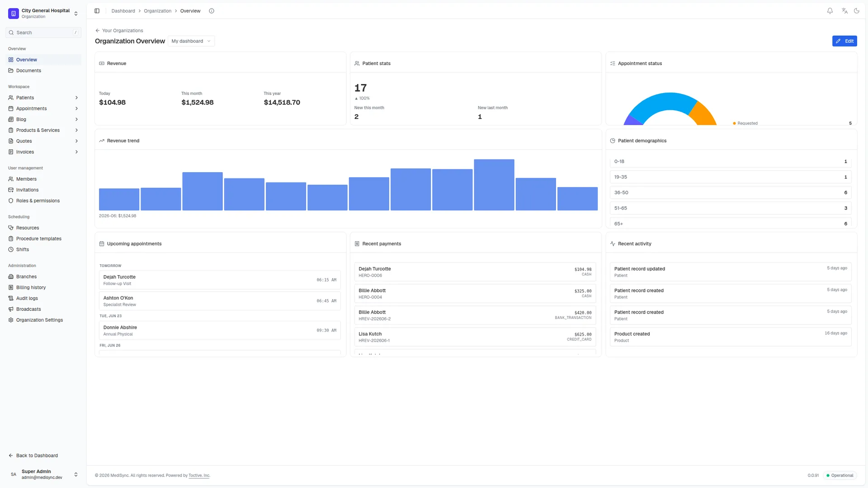This screenshot has width=868, height=488.
Task: Click the Billing history icon
Action: pyautogui.click(x=11, y=287)
